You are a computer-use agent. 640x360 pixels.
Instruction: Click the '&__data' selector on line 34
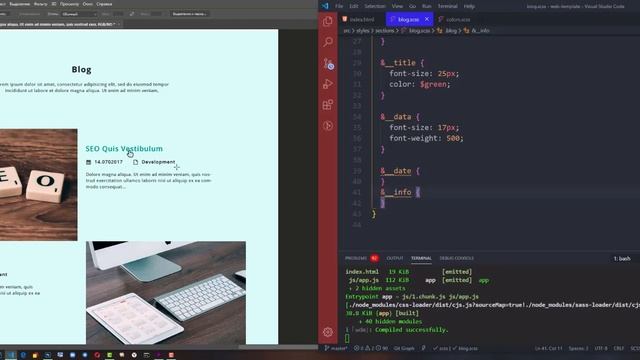396,117
